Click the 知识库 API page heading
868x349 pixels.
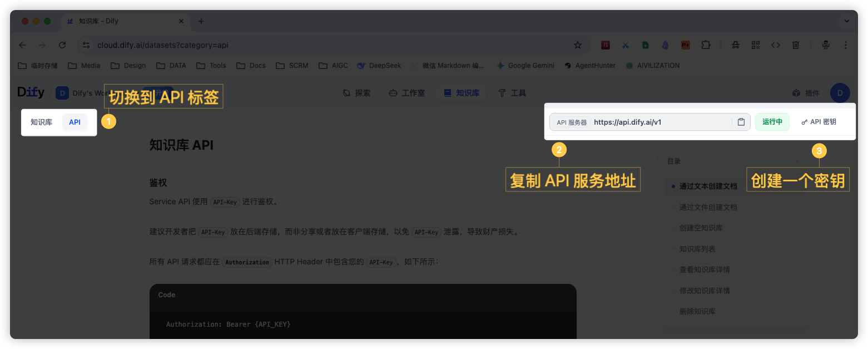[181, 145]
